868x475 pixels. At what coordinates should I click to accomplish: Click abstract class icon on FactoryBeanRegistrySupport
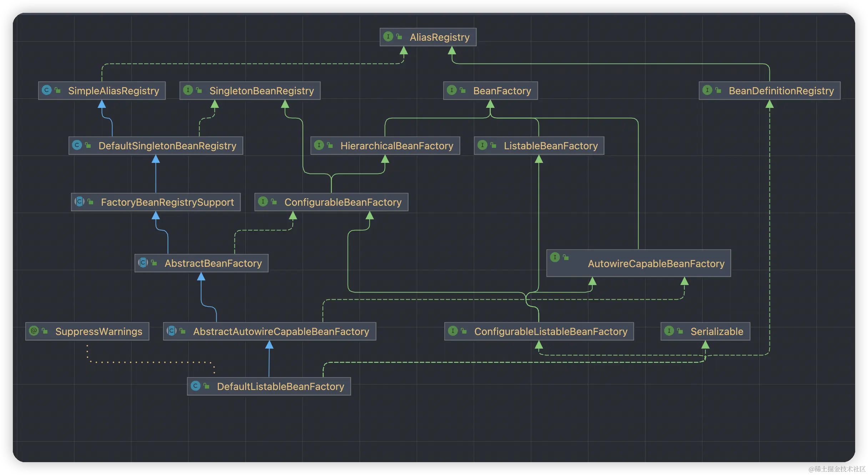[x=79, y=201]
